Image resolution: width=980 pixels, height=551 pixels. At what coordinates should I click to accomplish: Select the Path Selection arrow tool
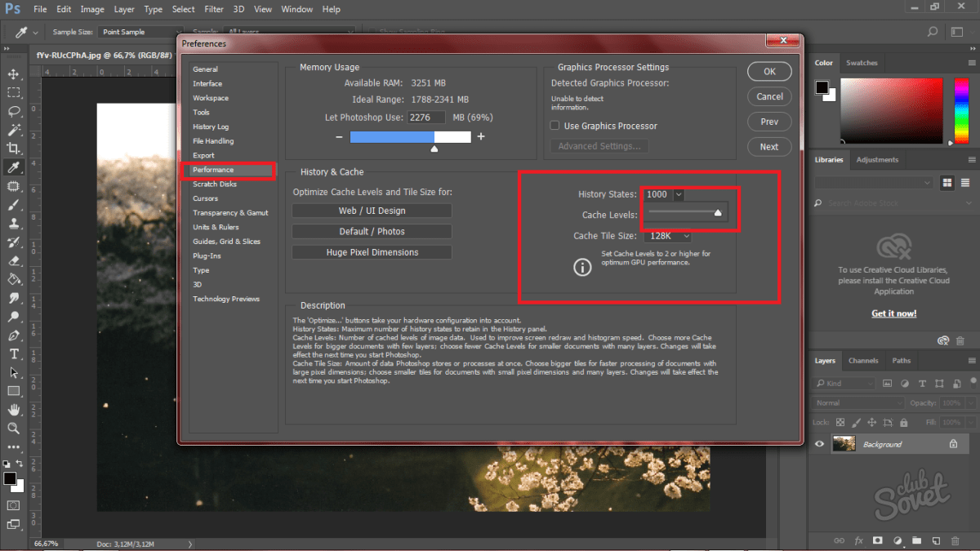tap(14, 372)
